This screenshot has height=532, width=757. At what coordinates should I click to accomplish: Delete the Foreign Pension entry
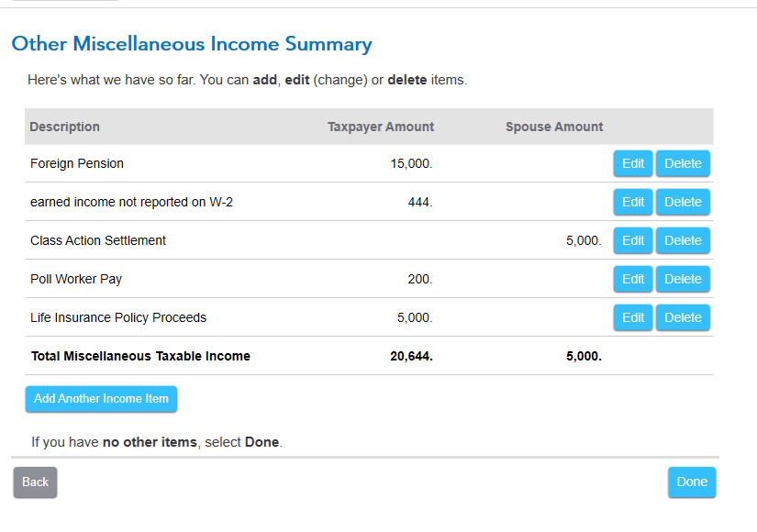pos(683,163)
